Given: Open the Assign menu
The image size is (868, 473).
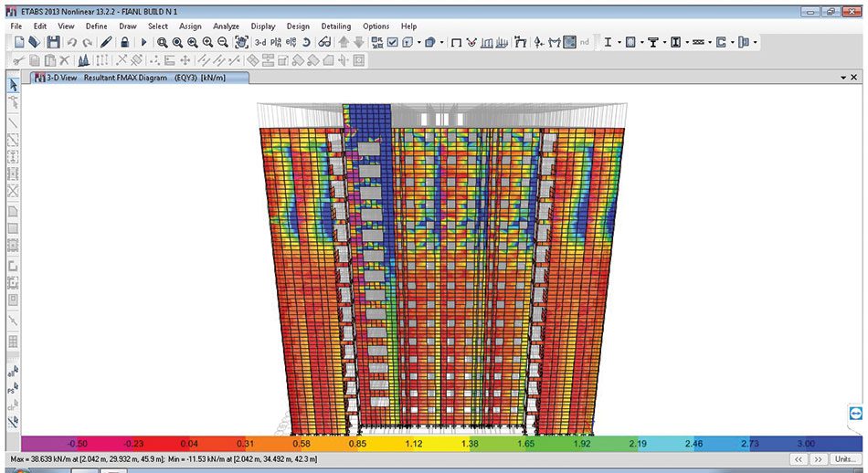Looking at the screenshot, I should (x=190, y=26).
